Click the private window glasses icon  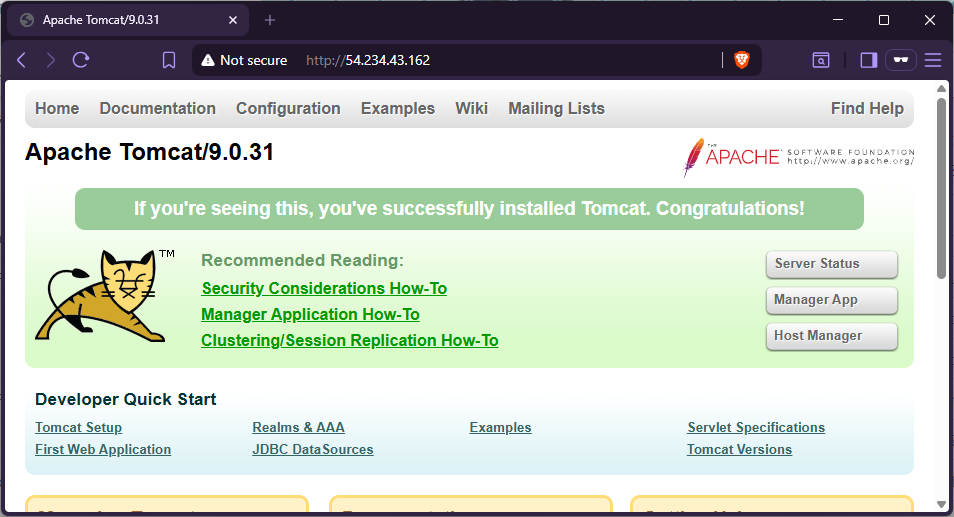pos(901,60)
